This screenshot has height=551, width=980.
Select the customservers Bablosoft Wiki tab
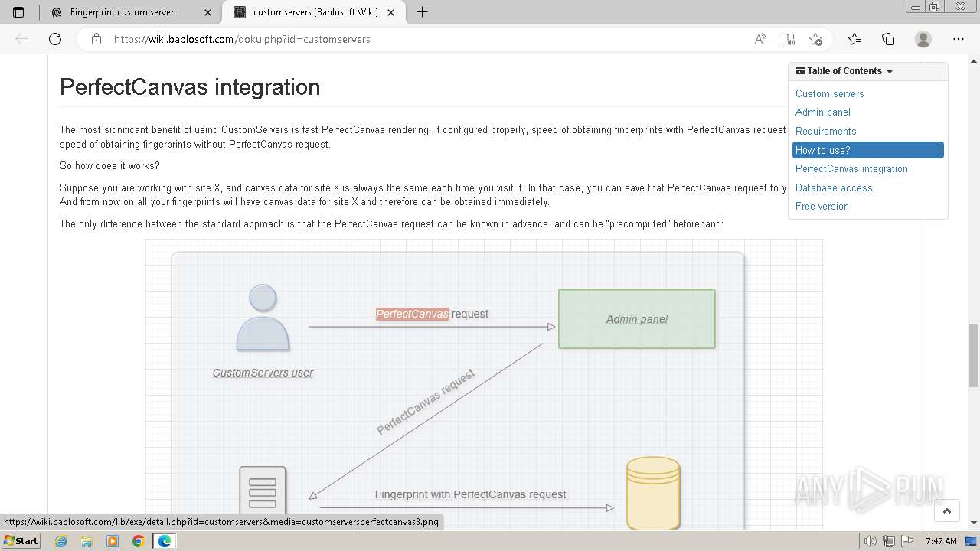[x=315, y=12]
